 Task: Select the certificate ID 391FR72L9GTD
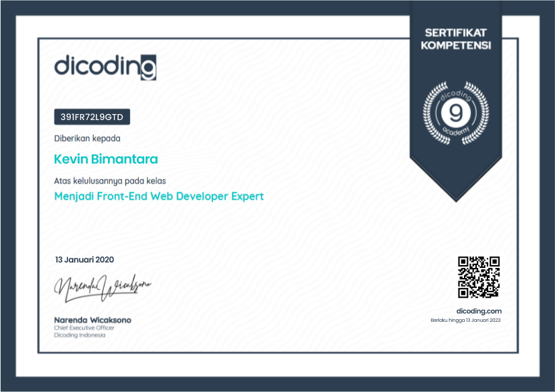(92, 117)
